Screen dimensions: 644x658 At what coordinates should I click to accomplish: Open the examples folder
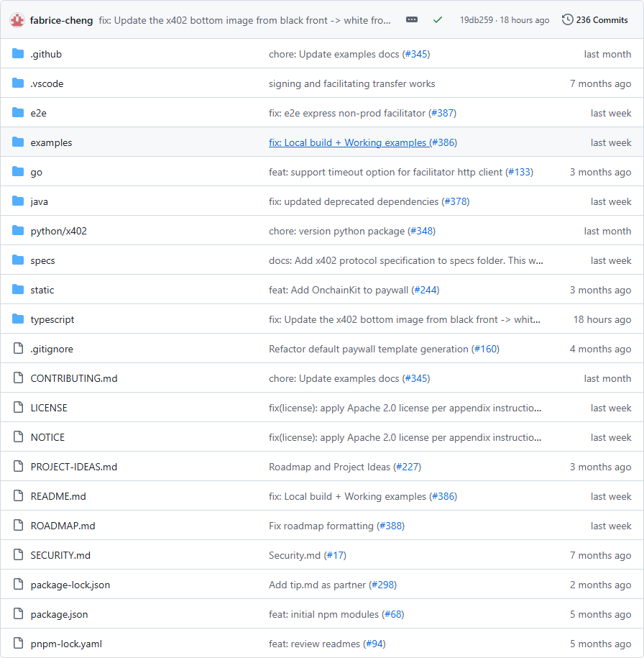[51, 142]
